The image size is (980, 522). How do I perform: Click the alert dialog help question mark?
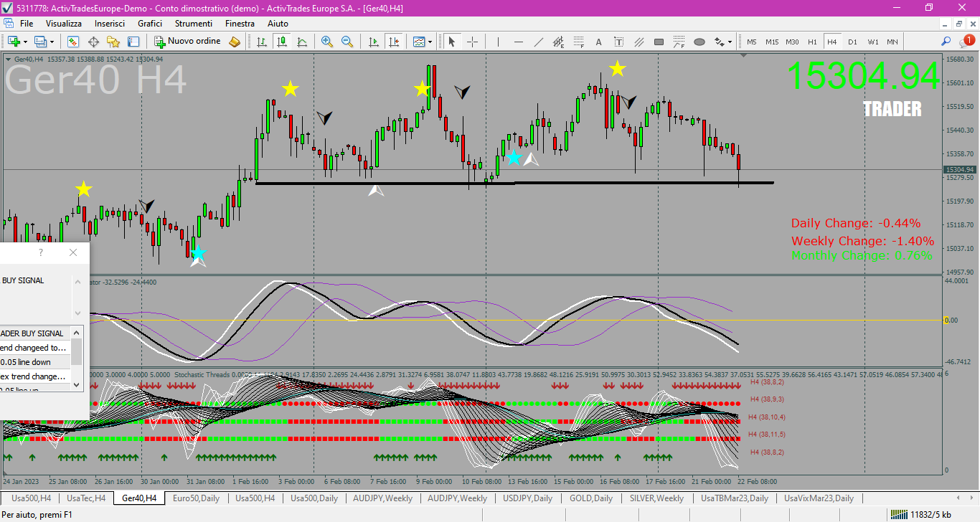click(41, 252)
